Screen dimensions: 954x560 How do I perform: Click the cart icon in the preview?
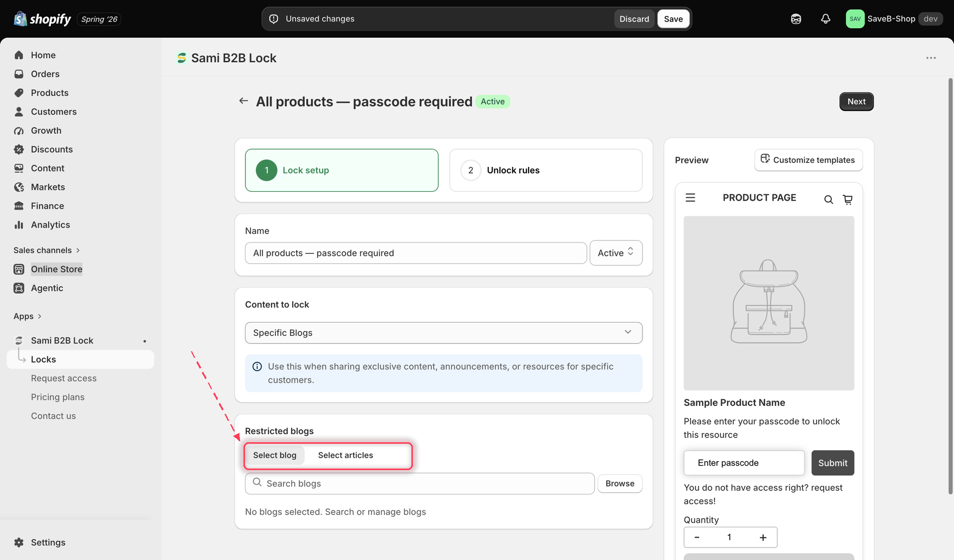848,200
